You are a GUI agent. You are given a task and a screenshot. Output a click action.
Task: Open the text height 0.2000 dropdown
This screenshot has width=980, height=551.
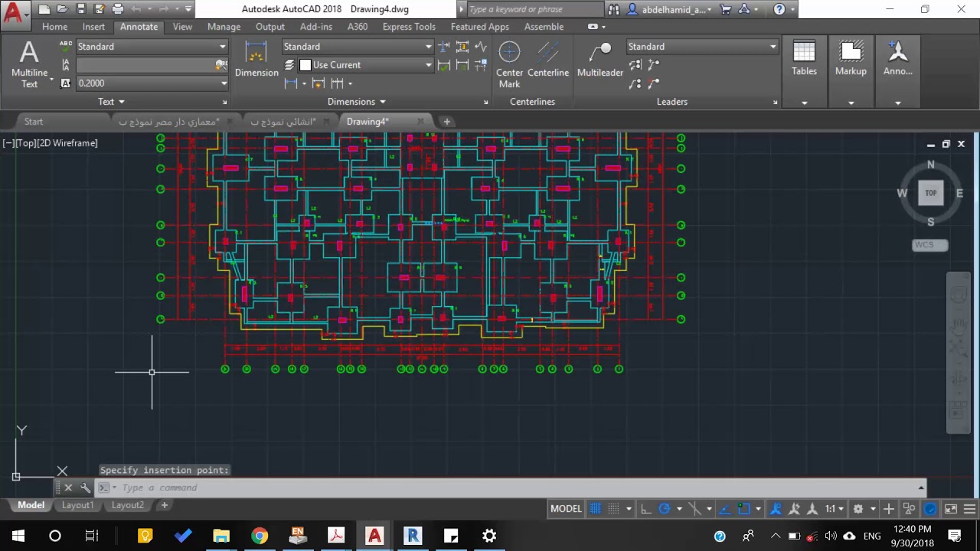click(152, 83)
